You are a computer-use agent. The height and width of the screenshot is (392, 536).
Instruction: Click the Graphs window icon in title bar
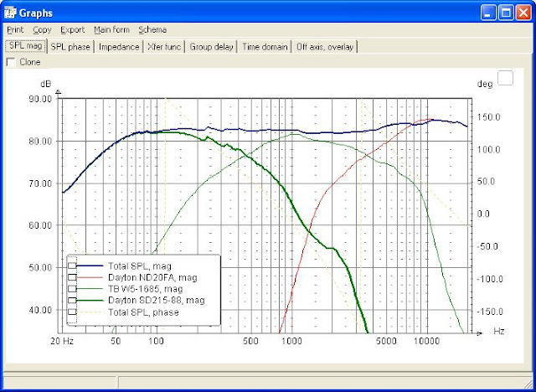[11, 13]
